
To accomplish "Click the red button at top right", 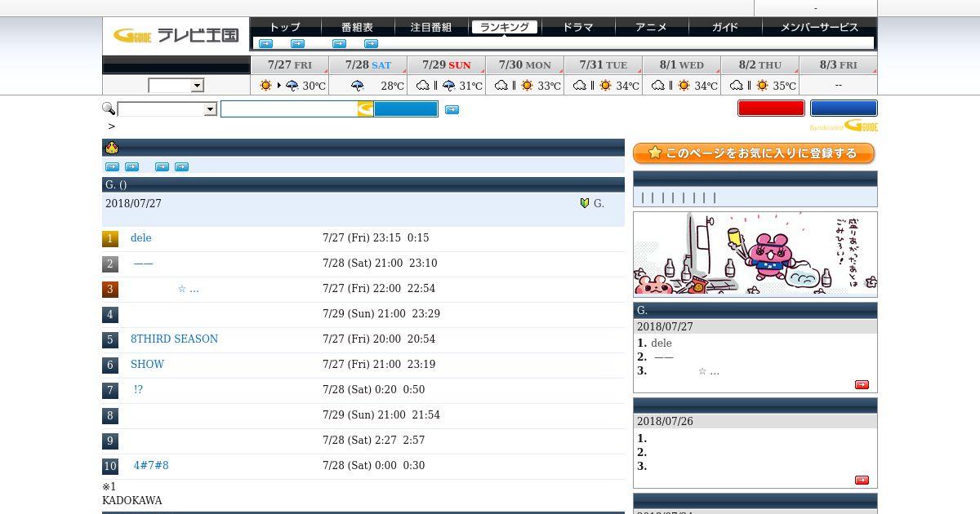I will click(x=771, y=108).
